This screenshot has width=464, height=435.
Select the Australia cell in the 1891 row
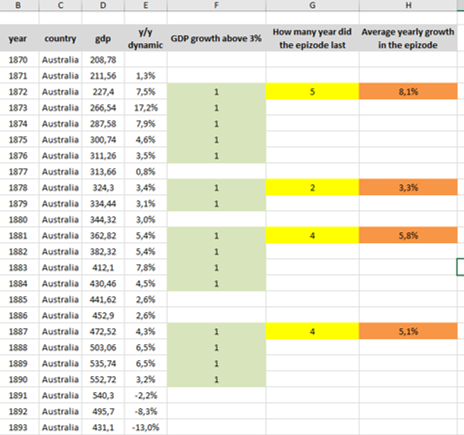click(x=60, y=396)
